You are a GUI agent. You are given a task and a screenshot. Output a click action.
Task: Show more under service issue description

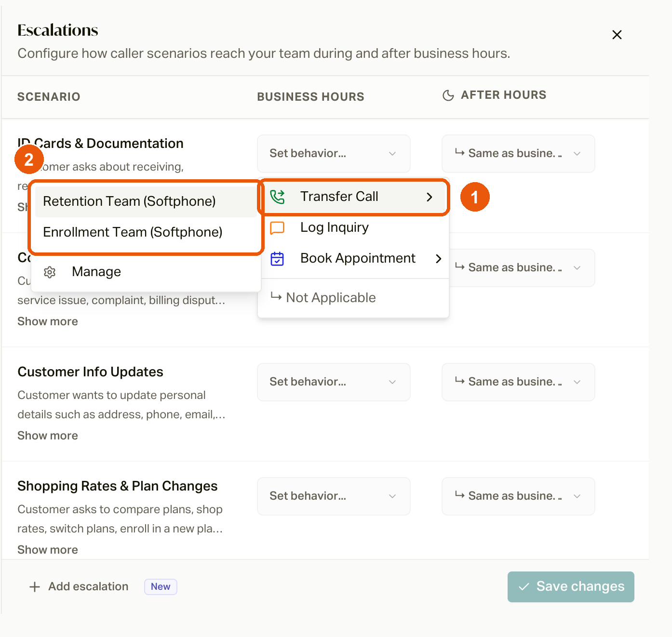click(x=48, y=321)
